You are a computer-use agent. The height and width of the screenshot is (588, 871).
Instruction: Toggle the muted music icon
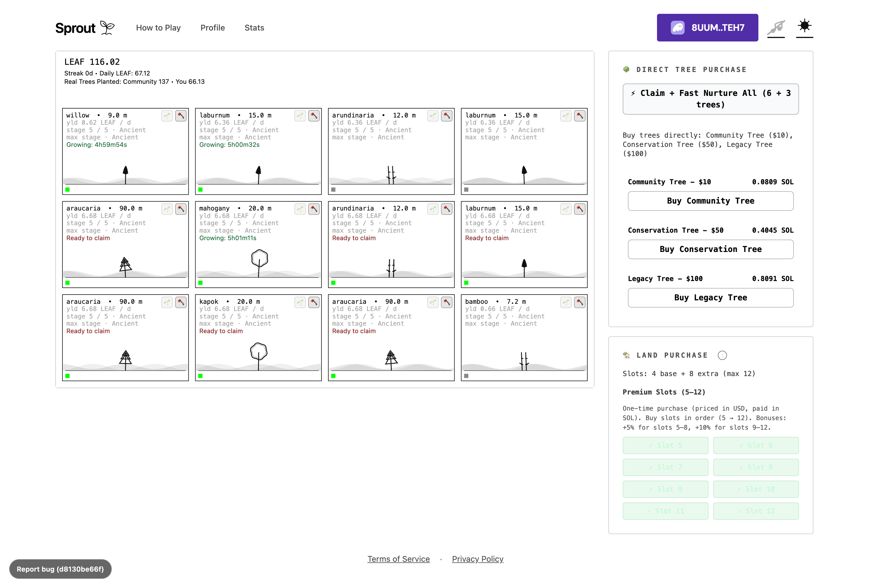coord(775,27)
